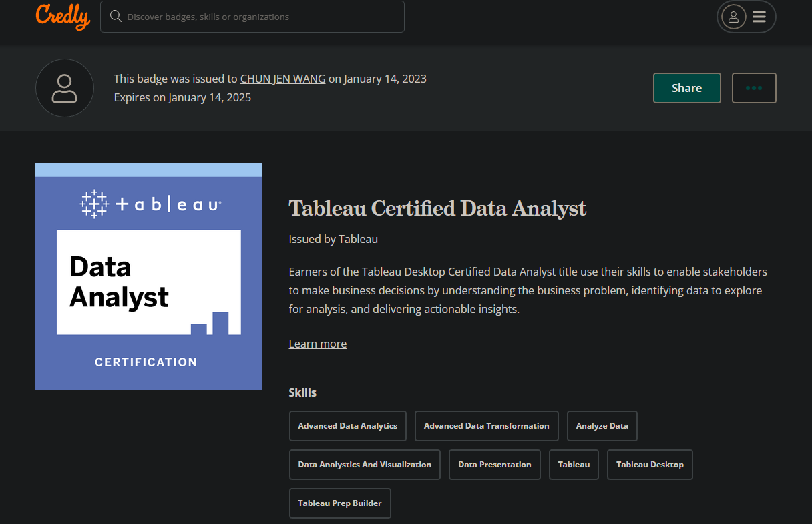
Task: Open the hamburger menu icon
Action: 759,17
